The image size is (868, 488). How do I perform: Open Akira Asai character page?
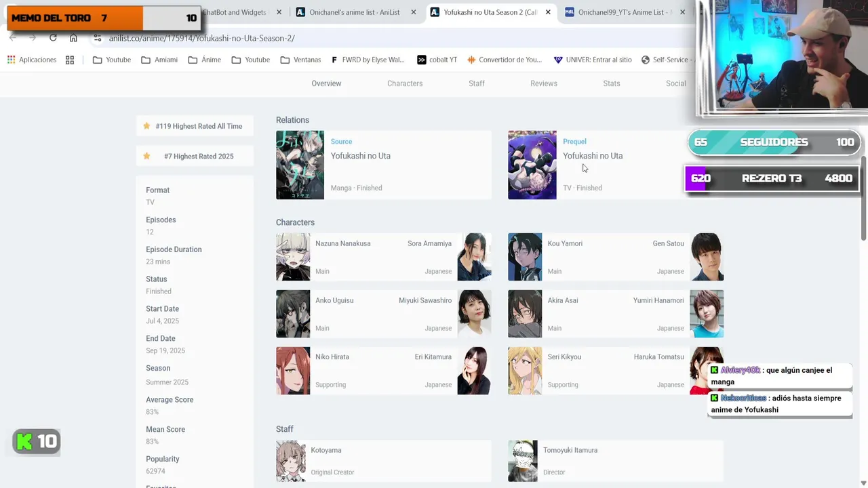(x=563, y=300)
